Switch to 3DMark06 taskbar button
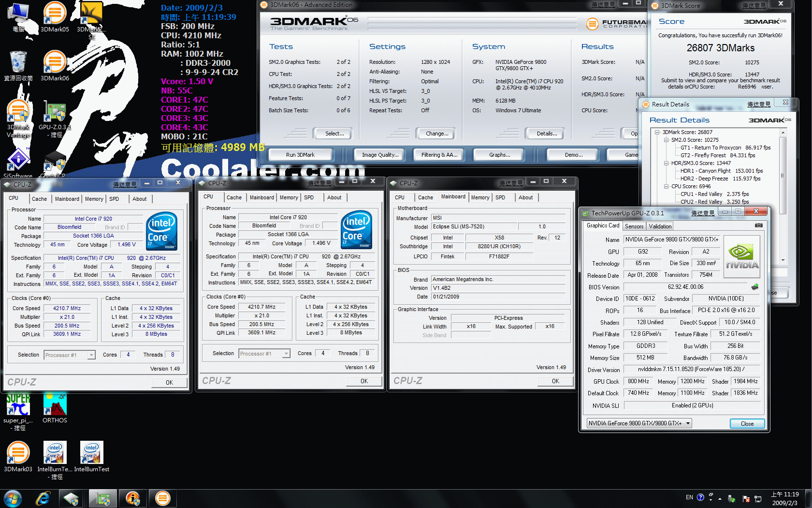812x508 pixels. (x=163, y=498)
